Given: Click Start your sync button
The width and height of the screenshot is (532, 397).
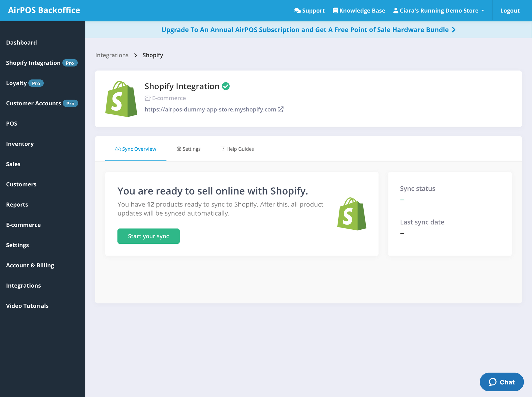Looking at the screenshot, I should click(148, 235).
